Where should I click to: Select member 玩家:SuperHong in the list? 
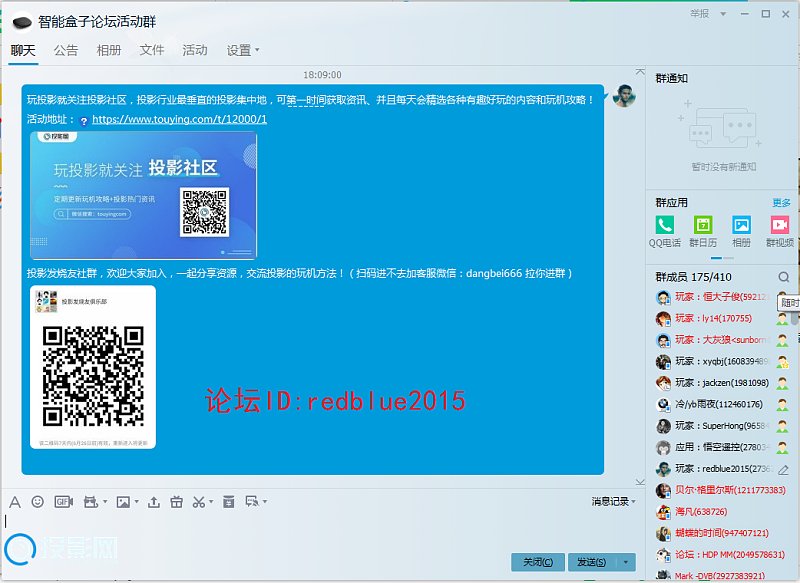(722, 426)
